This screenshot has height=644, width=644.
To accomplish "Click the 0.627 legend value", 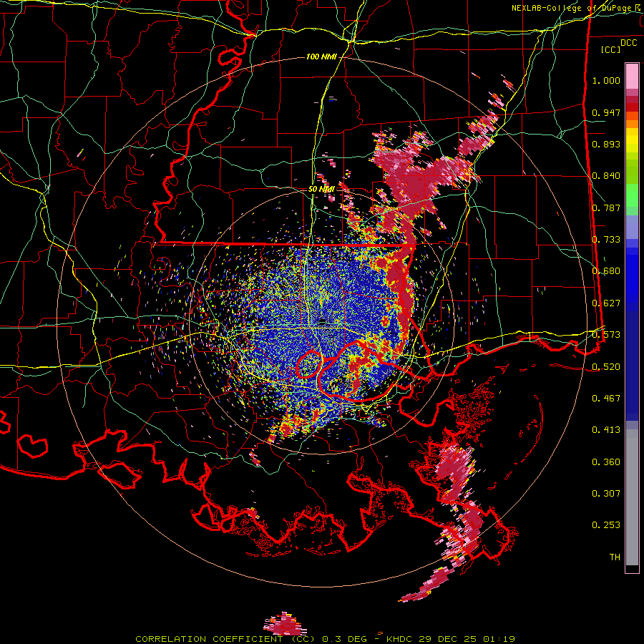I will pos(606,303).
